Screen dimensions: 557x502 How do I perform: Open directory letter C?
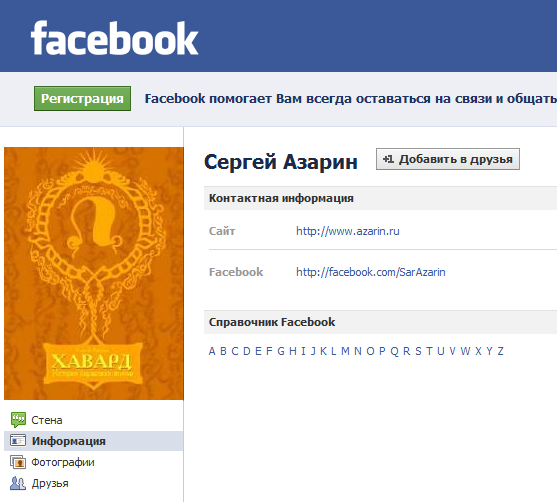[235, 351]
